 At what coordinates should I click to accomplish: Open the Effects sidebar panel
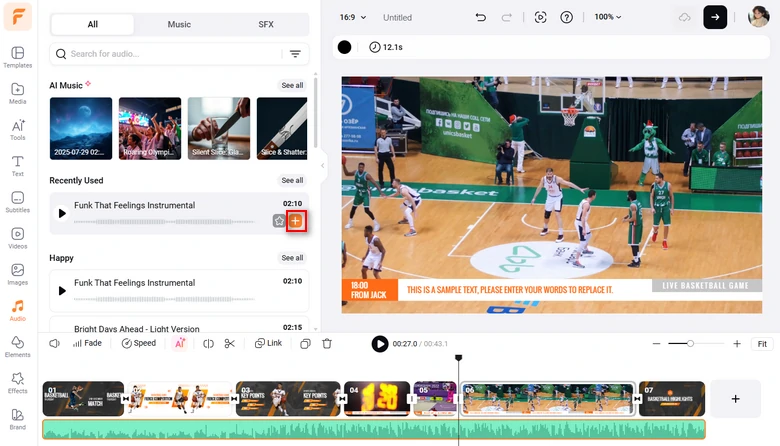click(17, 383)
